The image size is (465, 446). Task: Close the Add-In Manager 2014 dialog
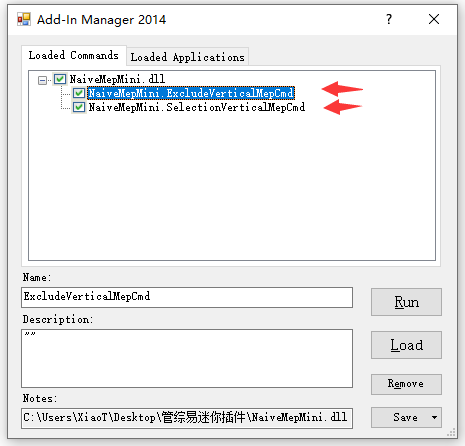[x=434, y=19]
